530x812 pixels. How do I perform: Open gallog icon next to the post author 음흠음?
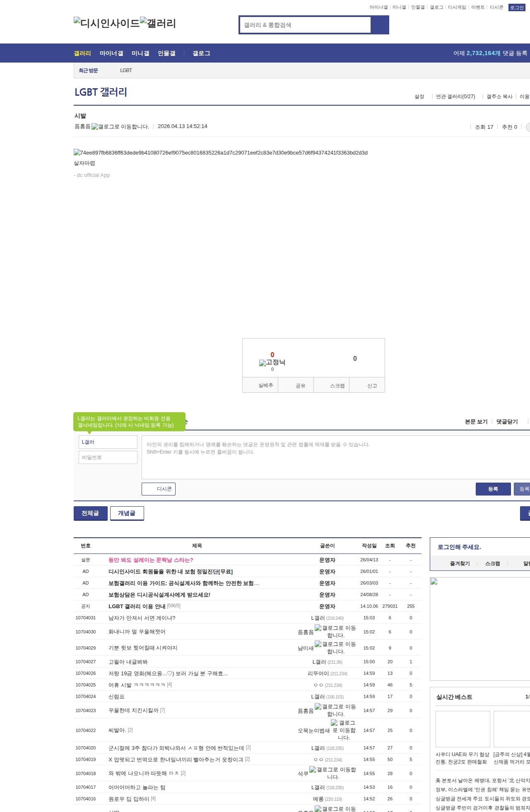pos(120,126)
